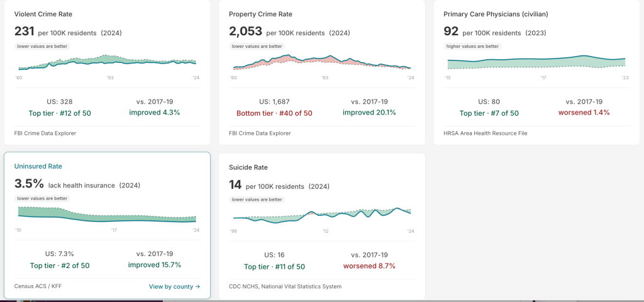
Task: Select the Violent Crime Rate heading
Action: coord(43,14)
